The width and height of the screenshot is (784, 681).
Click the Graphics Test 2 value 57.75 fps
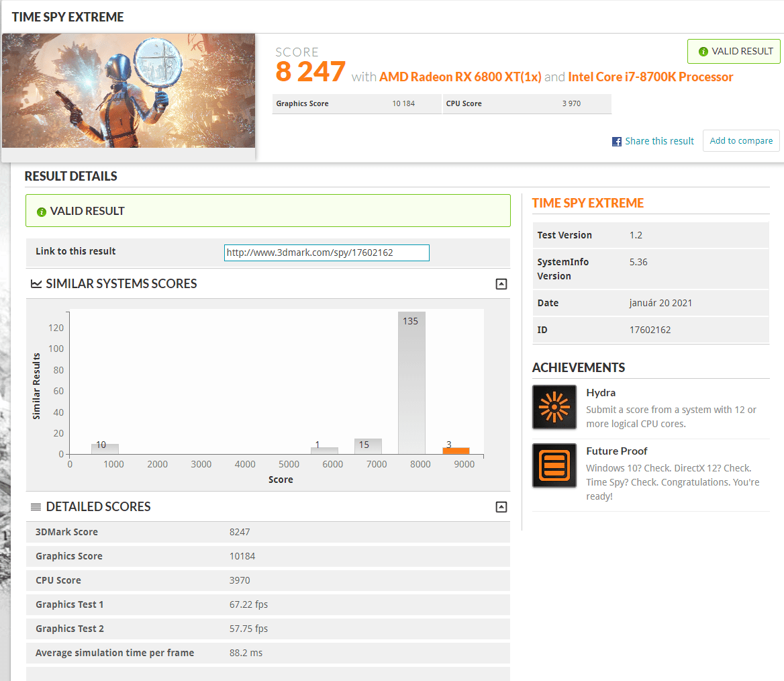(248, 629)
